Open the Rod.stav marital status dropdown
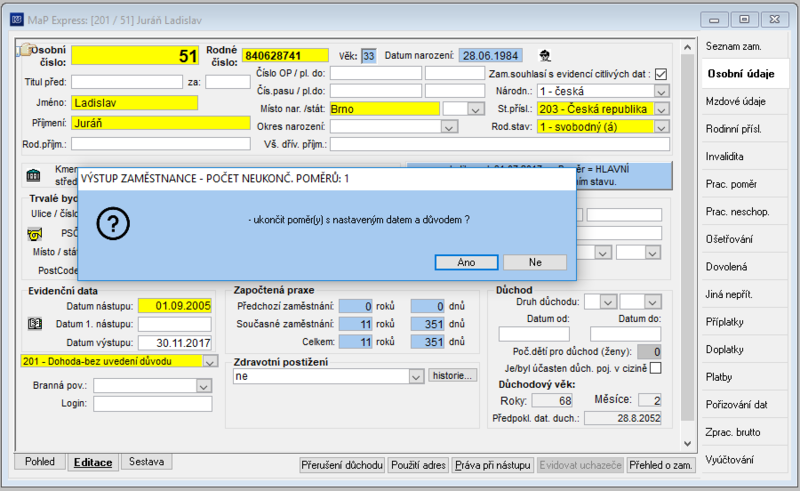The height and width of the screenshot is (491, 800). (x=661, y=127)
